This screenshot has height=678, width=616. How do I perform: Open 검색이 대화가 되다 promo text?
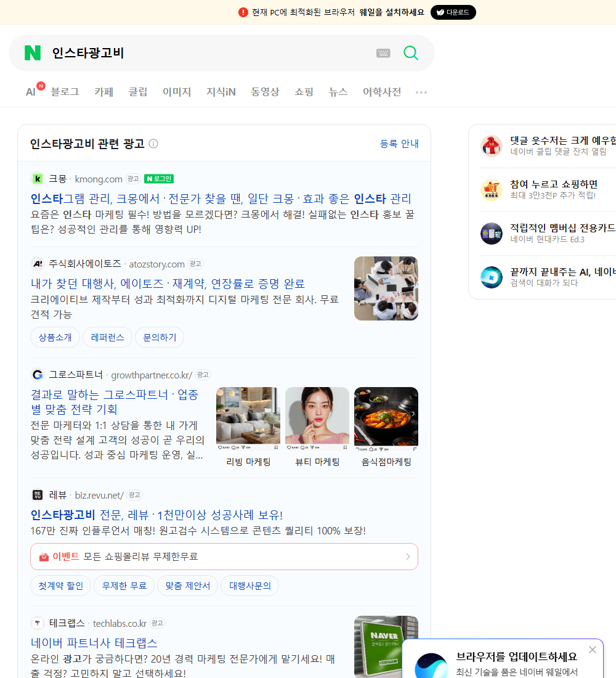point(544,283)
